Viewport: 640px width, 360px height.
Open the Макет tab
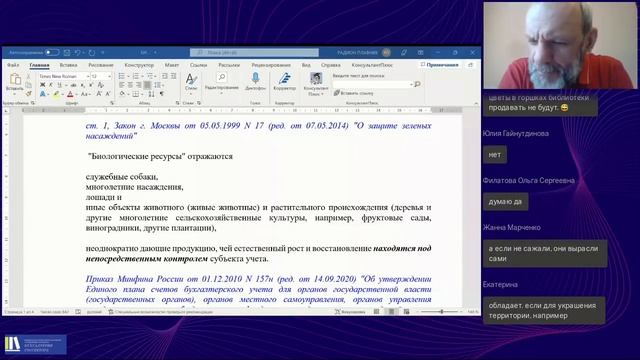[x=172, y=65]
